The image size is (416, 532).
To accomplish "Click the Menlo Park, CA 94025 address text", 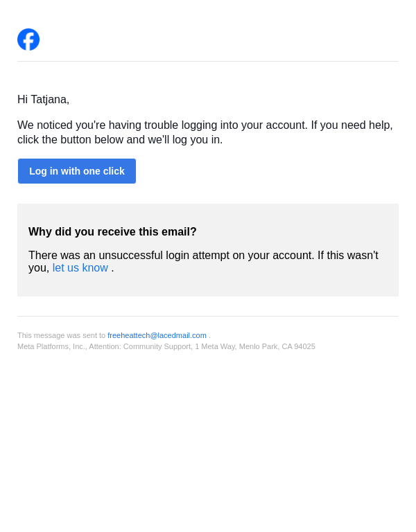I will click(x=277, y=346).
